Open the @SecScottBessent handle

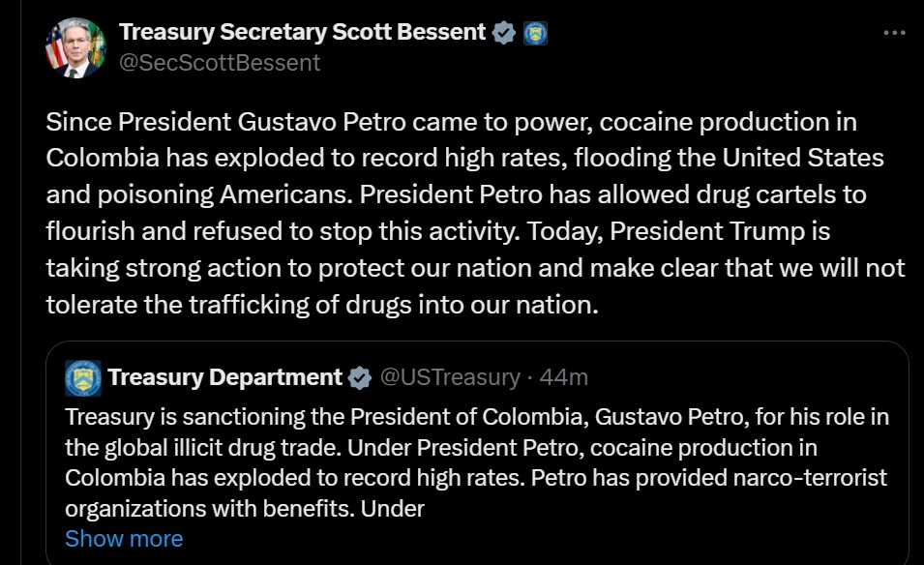pyautogui.click(x=219, y=63)
